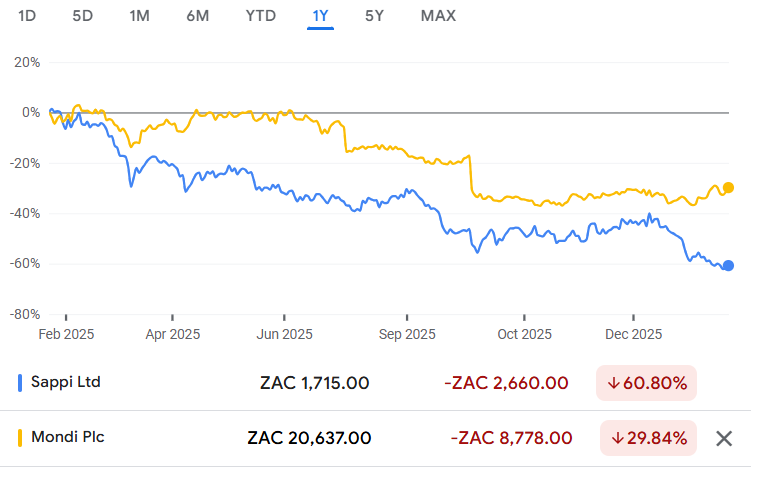The height and width of the screenshot is (480, 766).
Task: Open the Mondi Plc stock link
Action: click(x=68, y=438)
